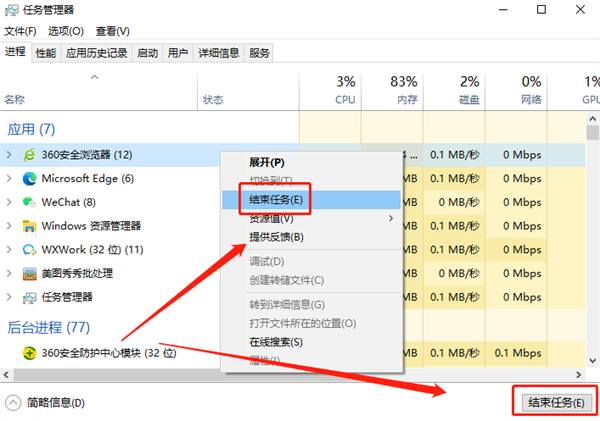Switch to the 性能 tab

point(45,52)
